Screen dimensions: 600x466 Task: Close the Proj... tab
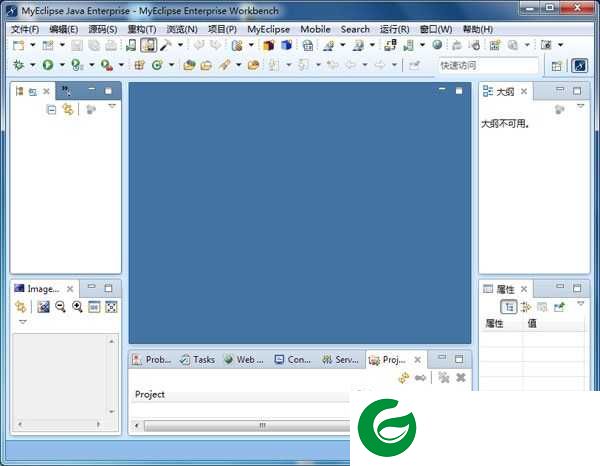[x=418, y=360]
